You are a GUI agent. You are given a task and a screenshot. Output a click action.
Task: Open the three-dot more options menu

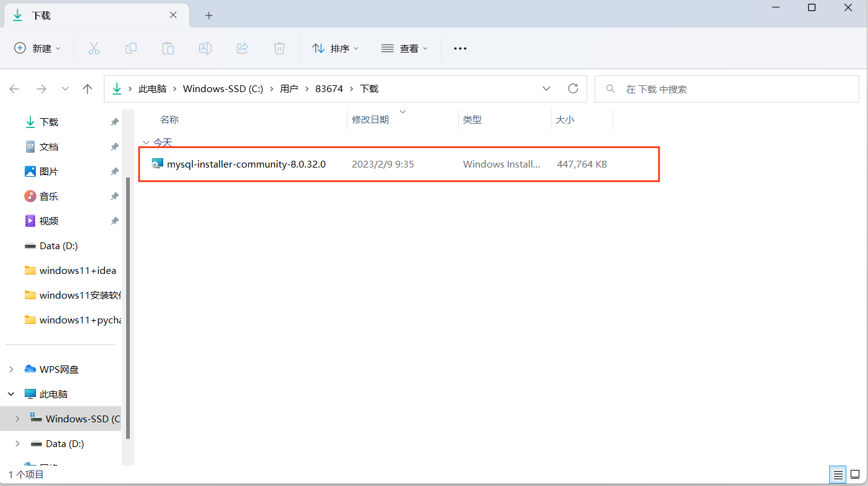coord(460,48)
